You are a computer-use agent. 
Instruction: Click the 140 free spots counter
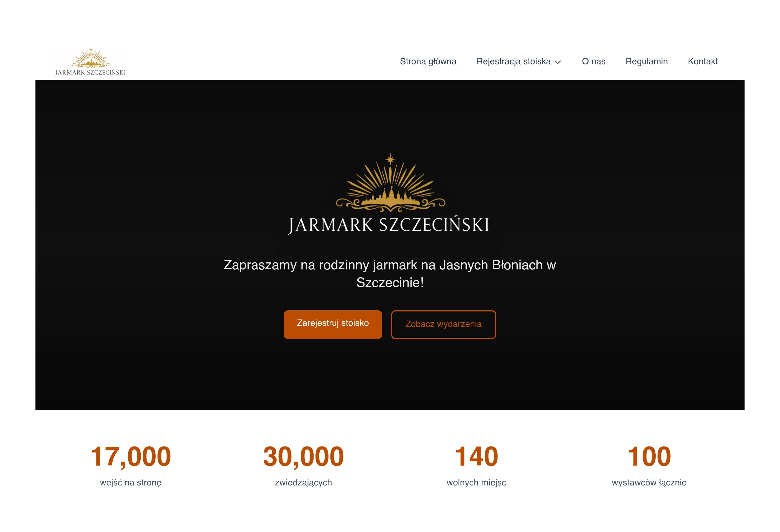476,456
